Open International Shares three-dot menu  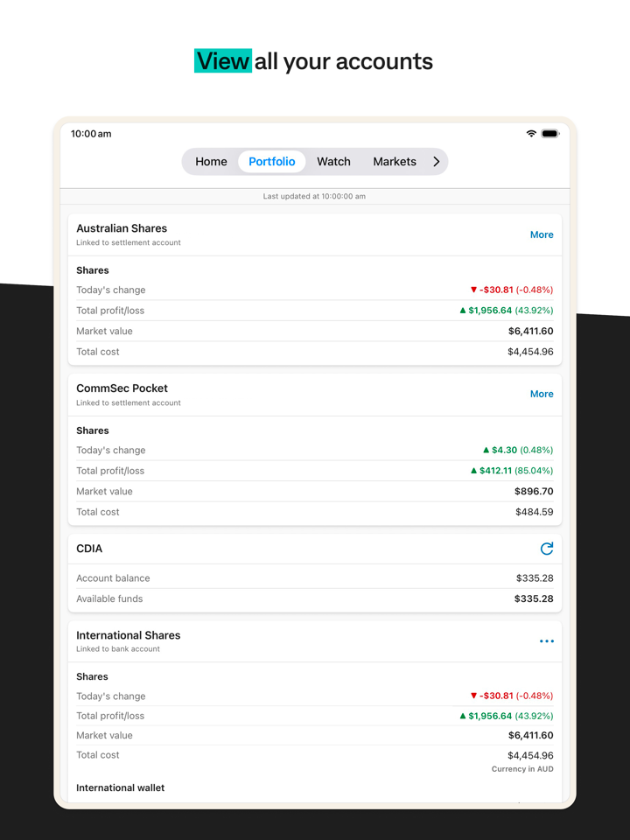click(547, 641)
